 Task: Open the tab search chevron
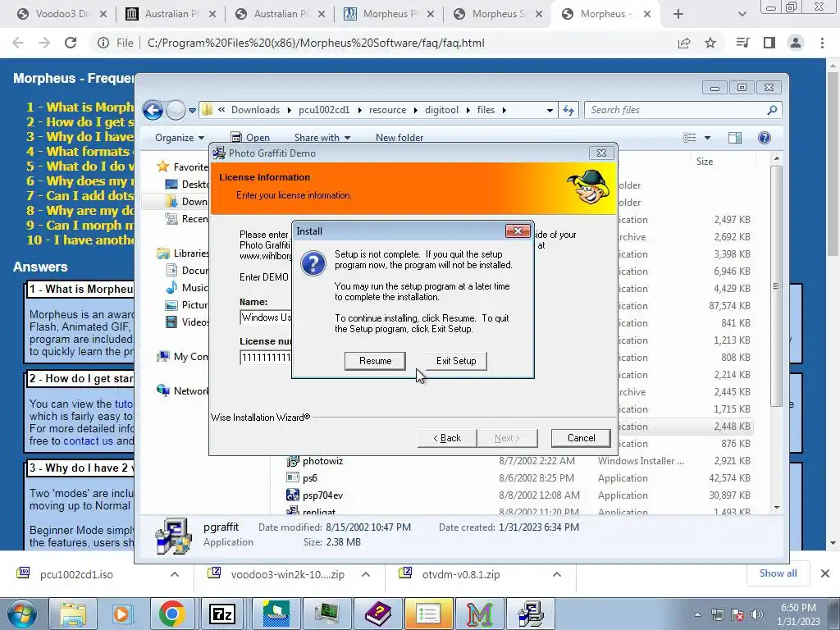[x=742, y=14]
